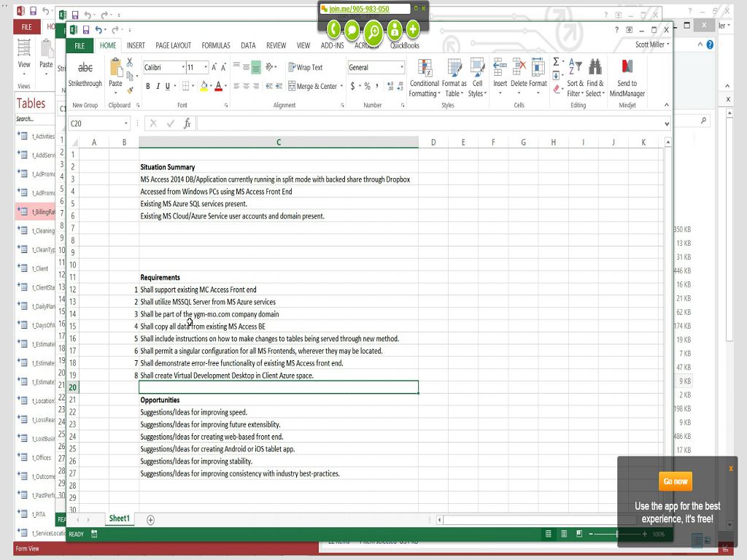Select cell containing the Opportunities heading
This screenshot has width=747, height=560.
(x=278, y=400)
